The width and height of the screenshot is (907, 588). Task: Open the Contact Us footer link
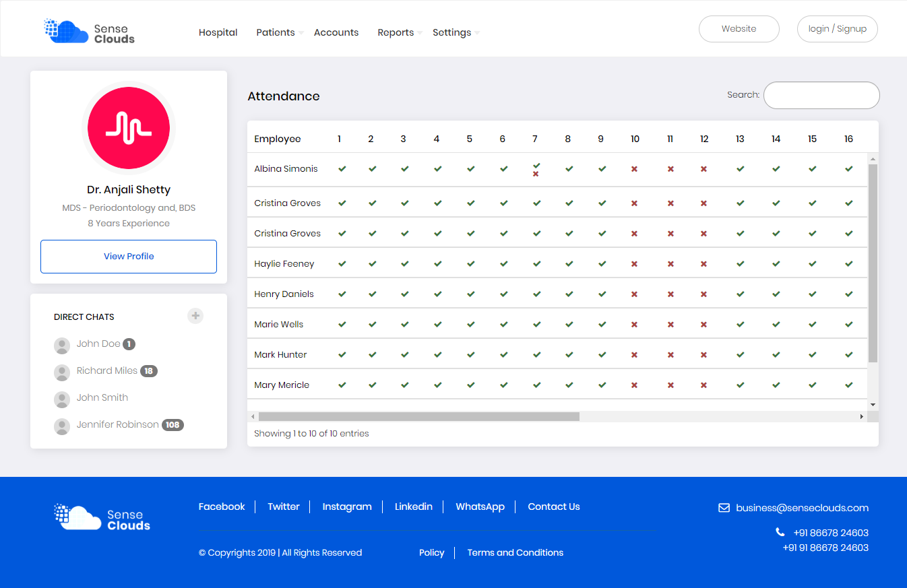(x=554, y=507)
